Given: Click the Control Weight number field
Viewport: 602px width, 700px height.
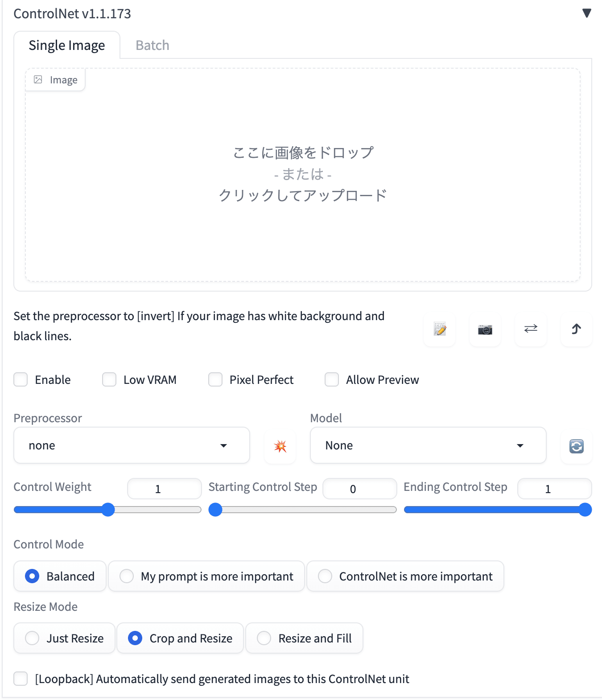Looking at the screenshot, I should (164, 489).
